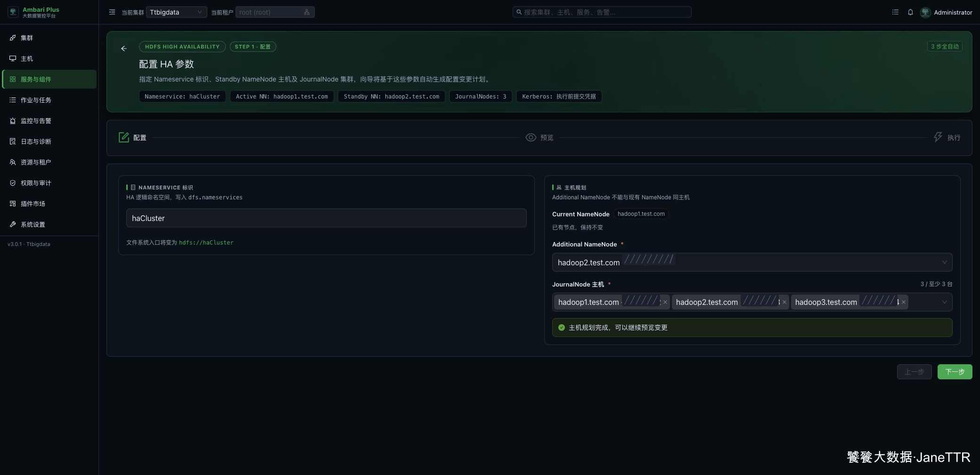Click the hdfs://haCluster link text
Screen dimensions: 980x475
coord(206,243)
